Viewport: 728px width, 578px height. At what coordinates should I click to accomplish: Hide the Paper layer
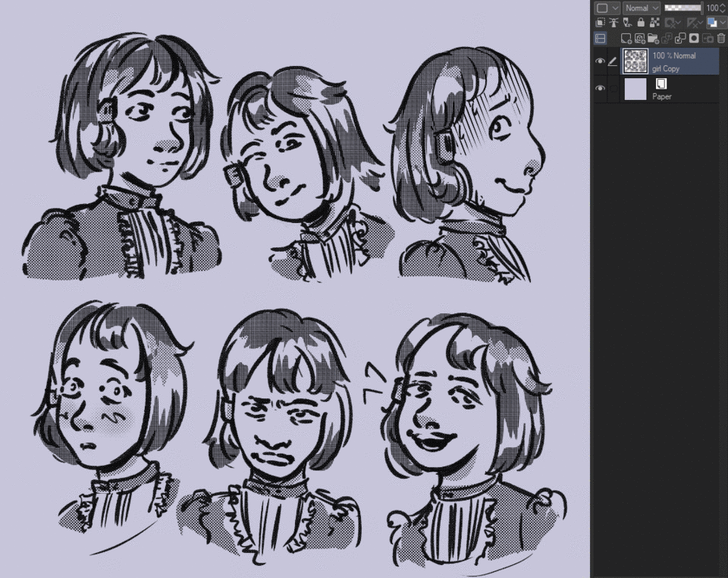pyautogui.click(x=600, y=88)
